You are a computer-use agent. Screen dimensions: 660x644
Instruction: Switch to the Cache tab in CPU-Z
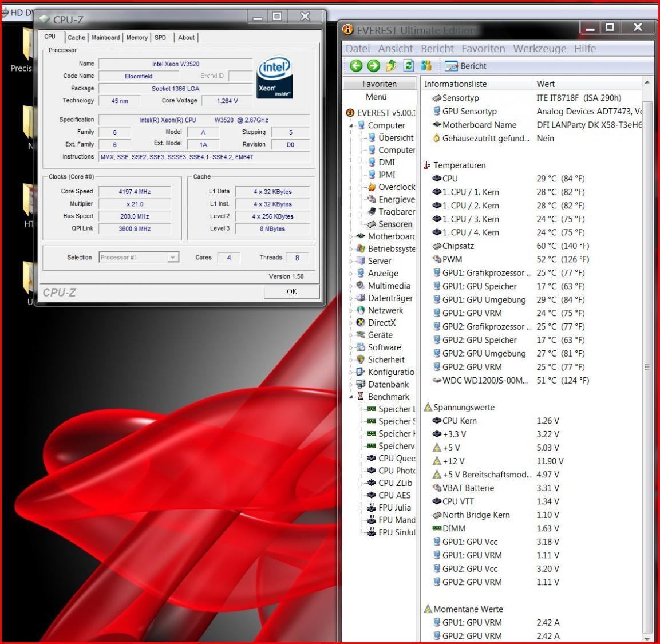[76, 37]
